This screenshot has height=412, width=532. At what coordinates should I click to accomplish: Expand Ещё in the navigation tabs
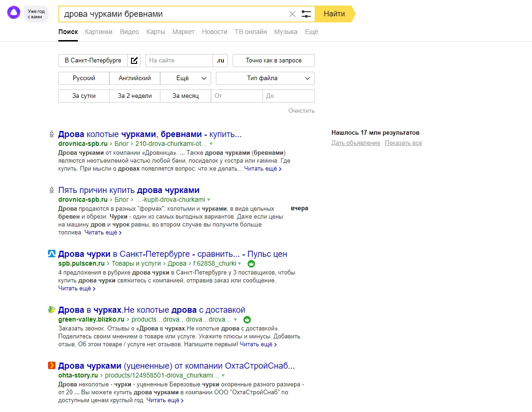pos(311,32)
